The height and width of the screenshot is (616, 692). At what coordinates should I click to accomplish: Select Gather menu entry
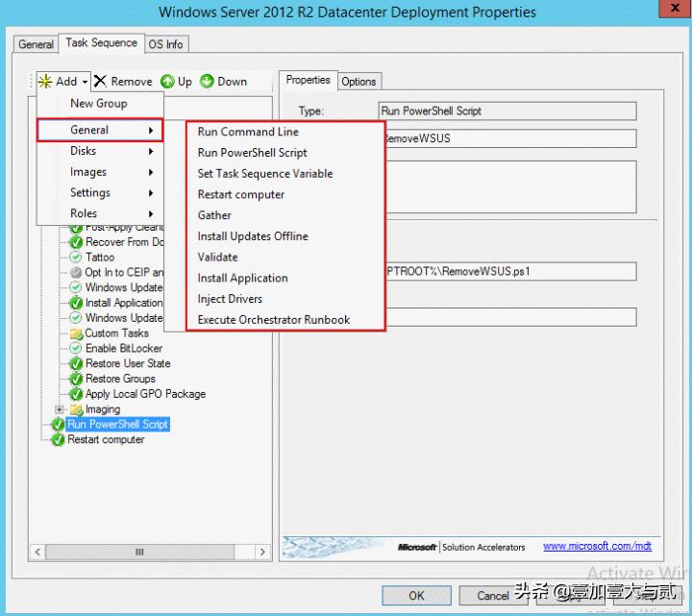(x=214, y=215)
